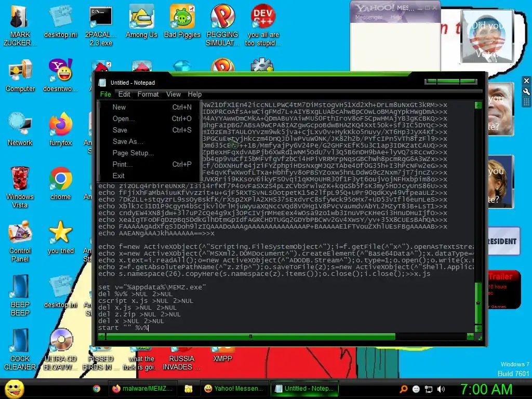Choose Print... from the File menu

[x=149, y=164]
